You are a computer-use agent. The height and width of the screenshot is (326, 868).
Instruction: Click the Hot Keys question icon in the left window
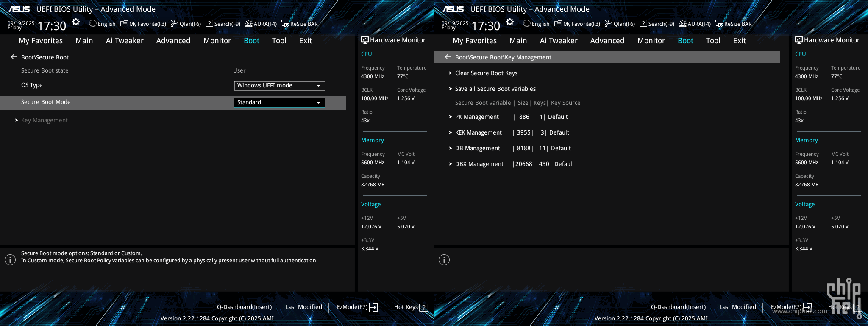pos(423,307)
